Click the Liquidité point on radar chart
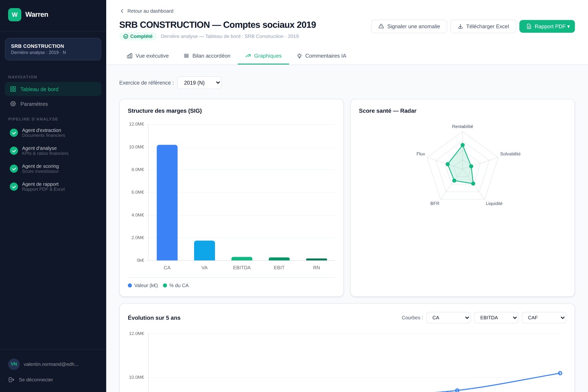 click(x=473, y=183)
